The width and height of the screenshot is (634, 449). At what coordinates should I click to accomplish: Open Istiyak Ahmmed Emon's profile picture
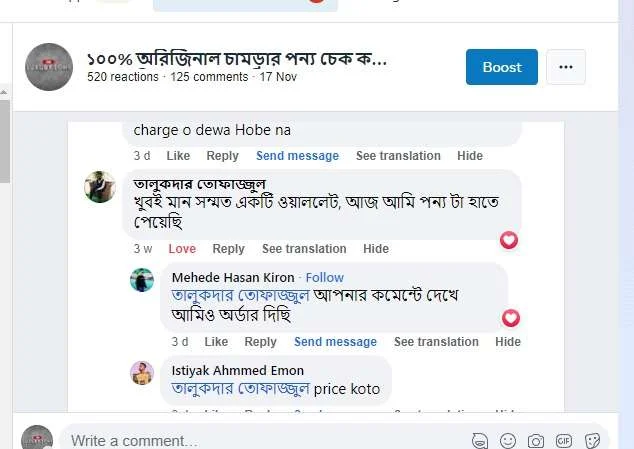(x=142, y=373)
